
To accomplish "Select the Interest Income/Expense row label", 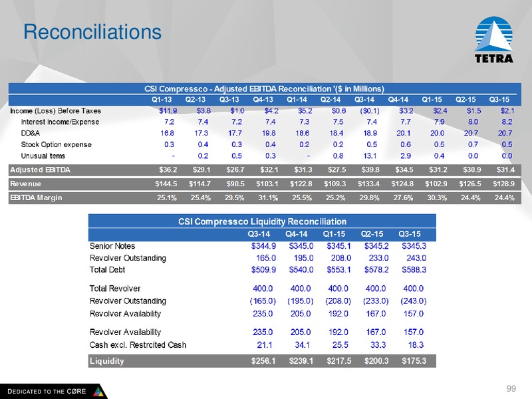I will coord(60,122).
